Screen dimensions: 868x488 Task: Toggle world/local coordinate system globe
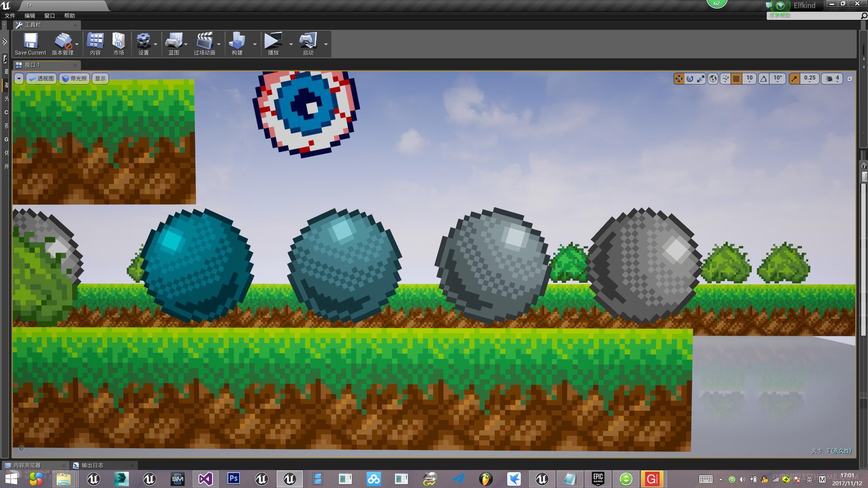713,79
